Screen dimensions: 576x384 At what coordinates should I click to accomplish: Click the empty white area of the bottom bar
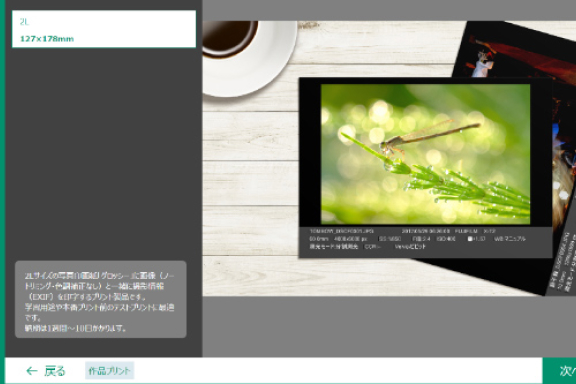[338, 371]
